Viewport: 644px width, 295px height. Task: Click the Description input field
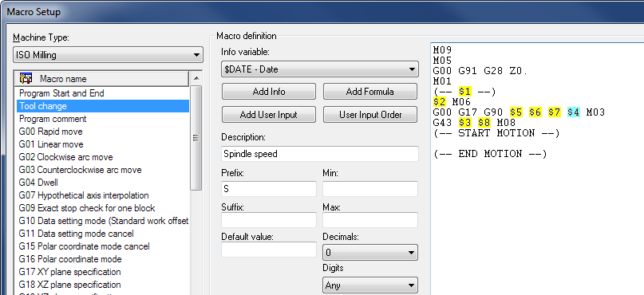319,154
